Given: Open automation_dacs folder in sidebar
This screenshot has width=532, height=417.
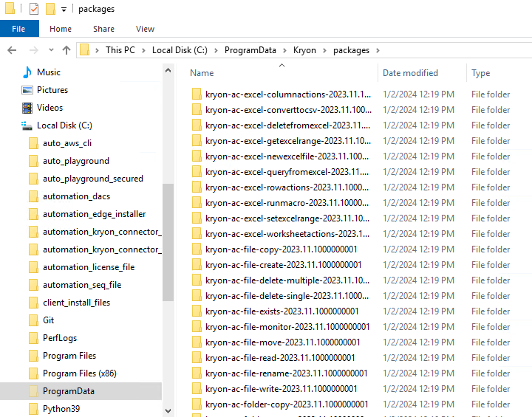Looking at the screenshot, I should 76,196.
